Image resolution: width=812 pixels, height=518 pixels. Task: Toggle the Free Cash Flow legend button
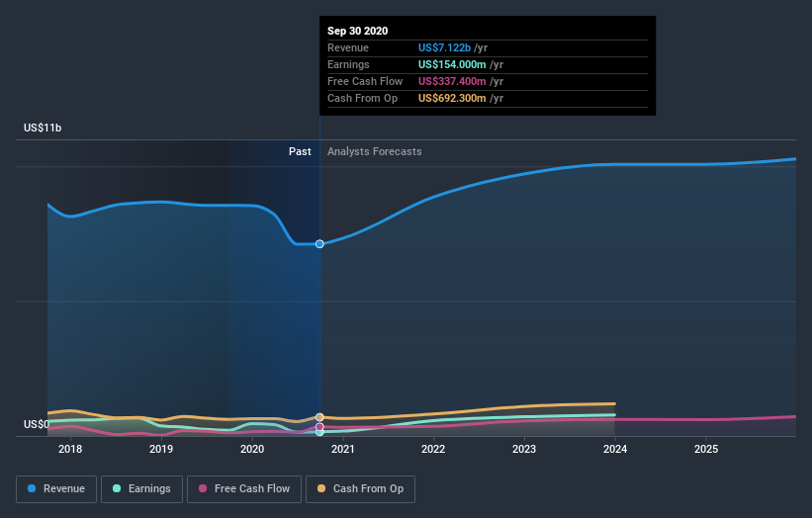pos(244,489)
